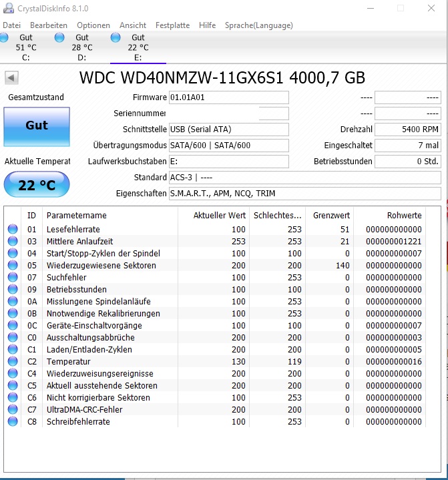This screenshot has height=480, width=448.
Task: Click status orb of UltraDMA-CRC-Fehler row
Action: click(13, 409)
